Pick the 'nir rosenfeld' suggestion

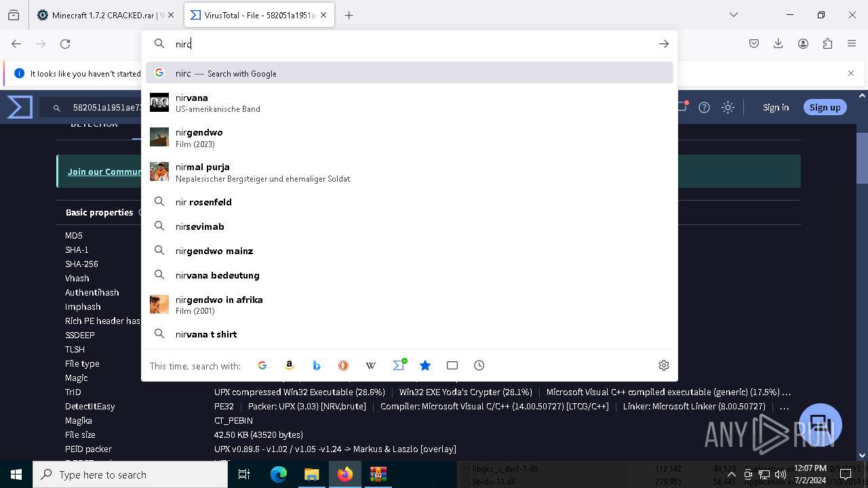(x=410, y=202)
